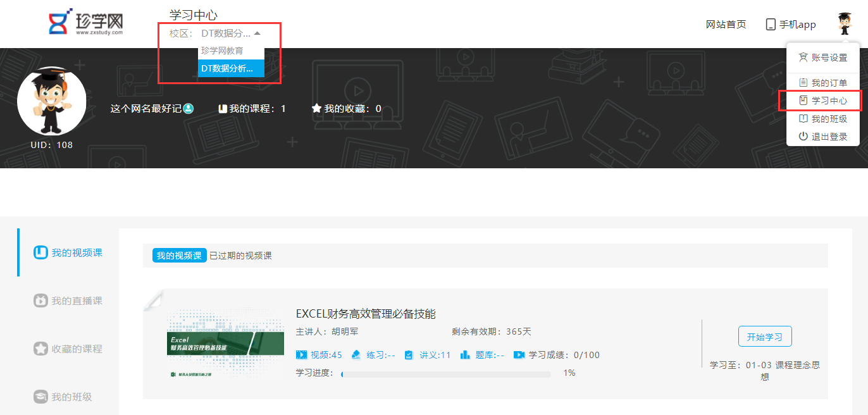
Task: Click the 收藏的课程 star icon
Action: 41,349
